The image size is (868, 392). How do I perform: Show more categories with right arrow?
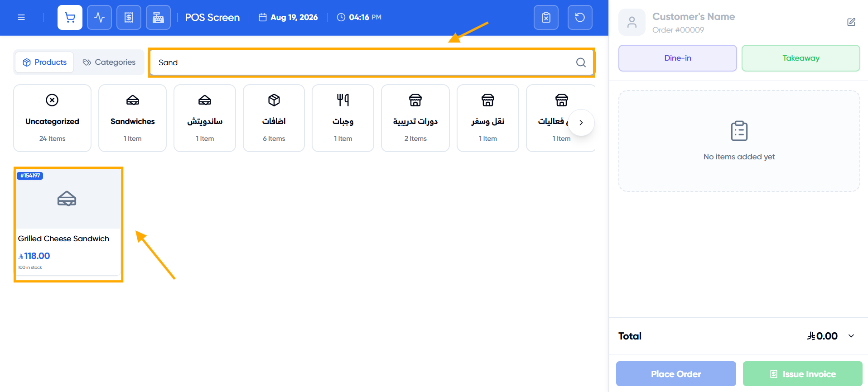coord(581,123)
